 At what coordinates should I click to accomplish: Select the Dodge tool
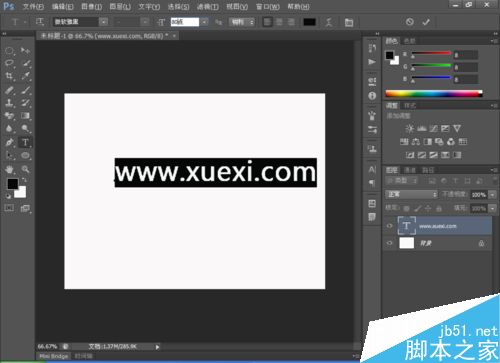click(25, 129)
